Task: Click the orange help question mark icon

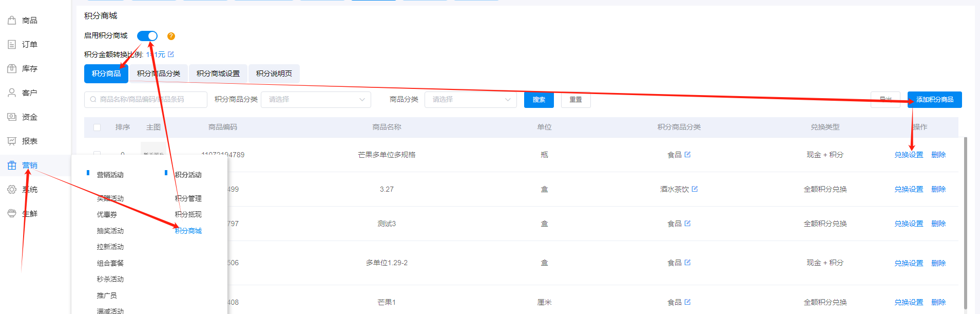Action: click(x=171, y=36)
